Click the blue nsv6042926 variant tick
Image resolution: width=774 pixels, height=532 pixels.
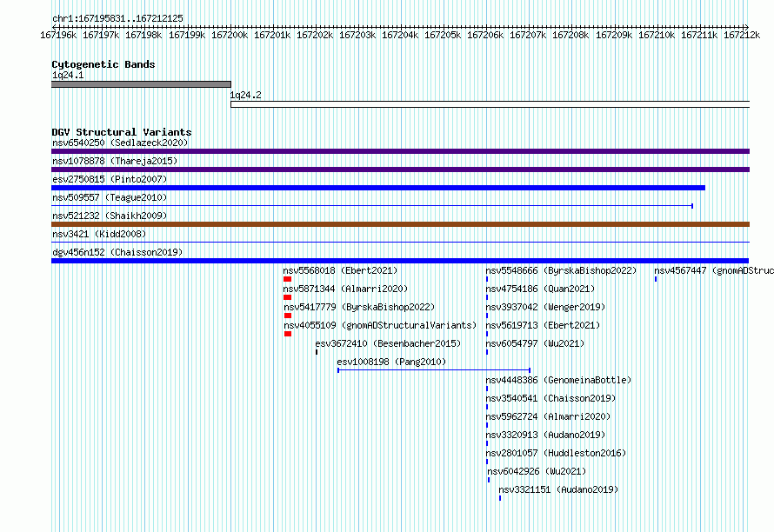[x=489, y=480]
